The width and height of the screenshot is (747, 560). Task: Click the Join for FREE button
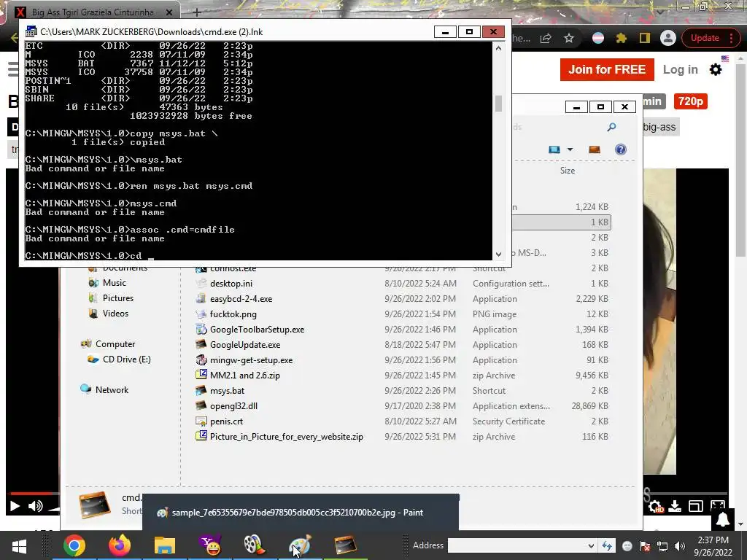tap(607, 69)
